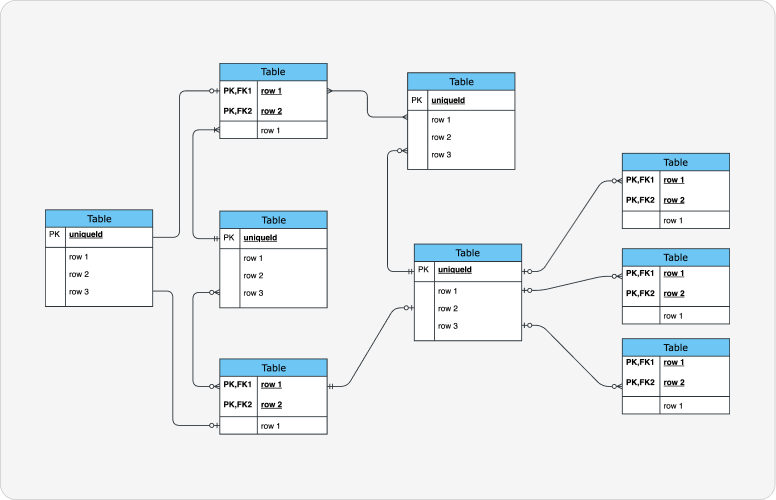
Task: Select uniqueId in the large center-right table
Action: (455, 270)
